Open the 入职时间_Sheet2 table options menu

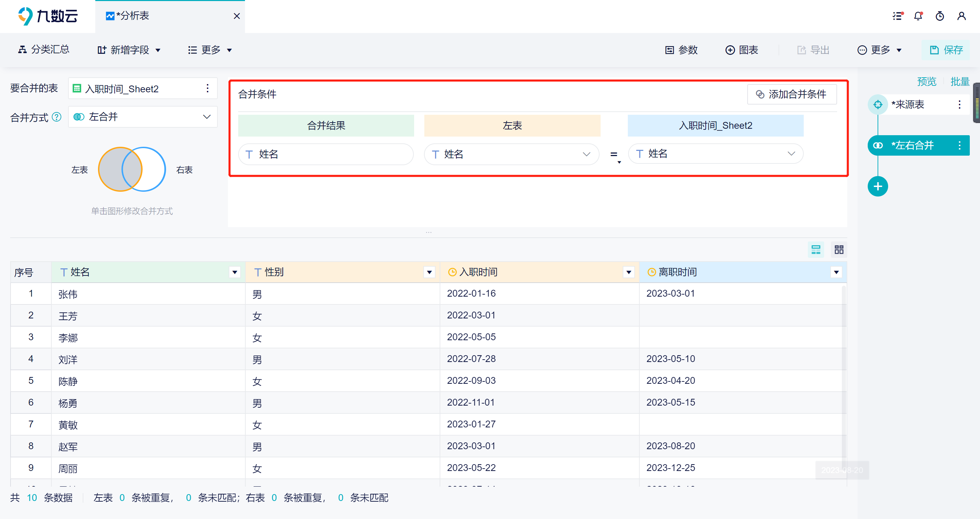pyautogui.click(x=207, y=88)
